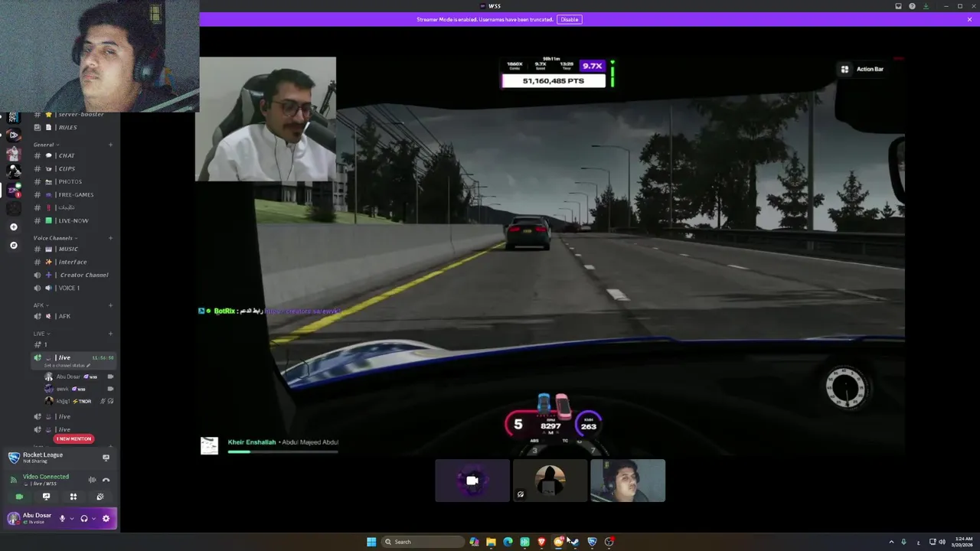Open the interface channel

click(x=73, y=262)
